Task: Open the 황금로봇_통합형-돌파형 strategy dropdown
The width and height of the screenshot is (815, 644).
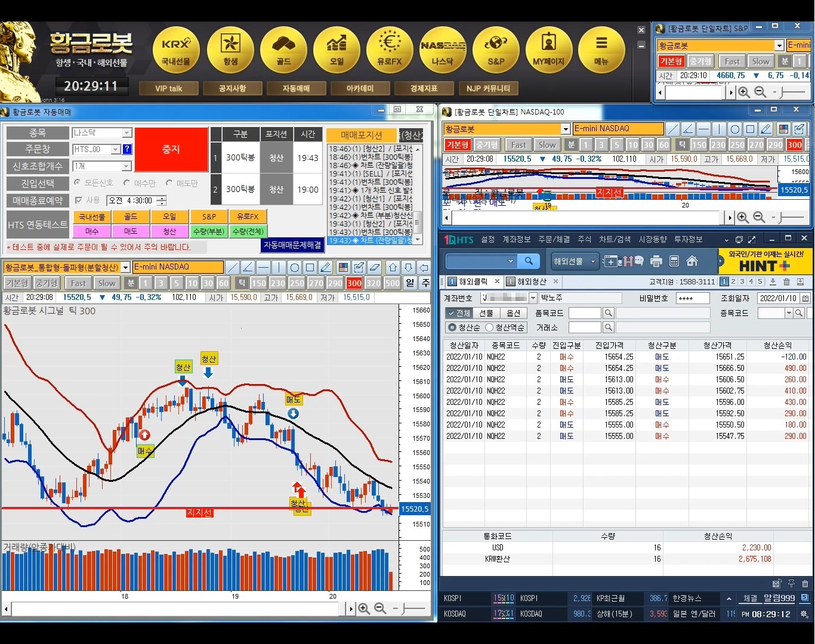Action: [125, 267]
